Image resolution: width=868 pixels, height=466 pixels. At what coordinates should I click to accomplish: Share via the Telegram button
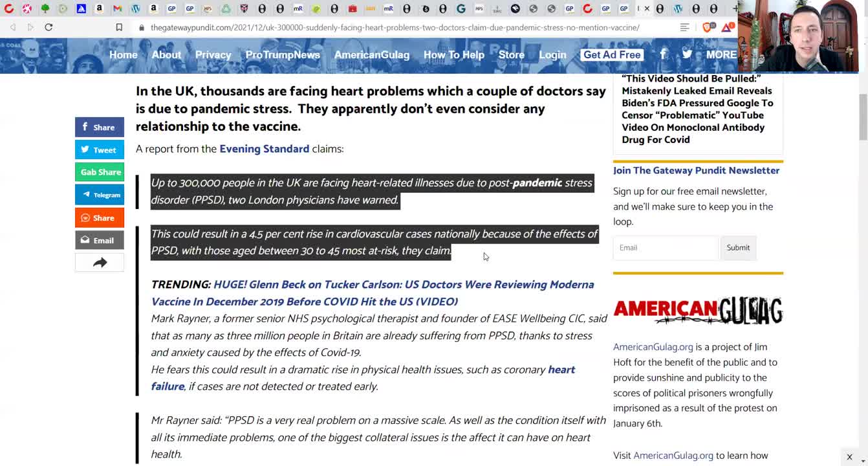coord(100,195)
